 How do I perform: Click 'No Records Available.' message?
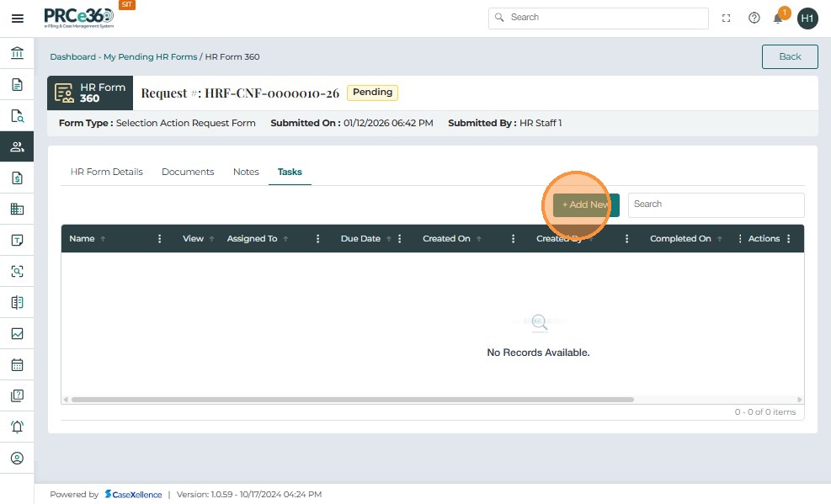(538, 353)
